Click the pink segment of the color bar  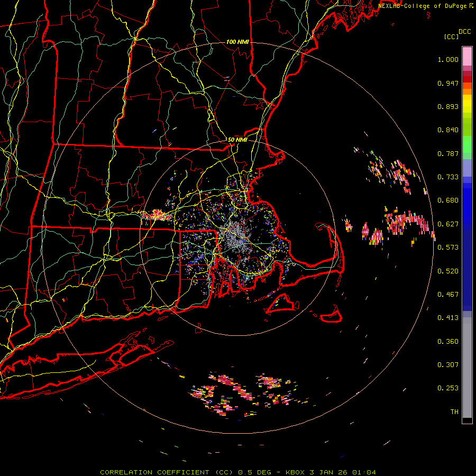467,57
